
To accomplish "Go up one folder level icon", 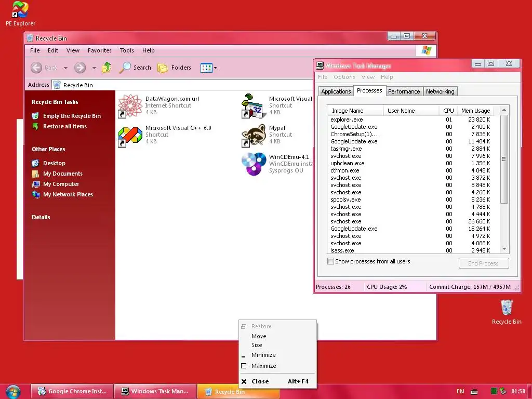I will [107, 68].
